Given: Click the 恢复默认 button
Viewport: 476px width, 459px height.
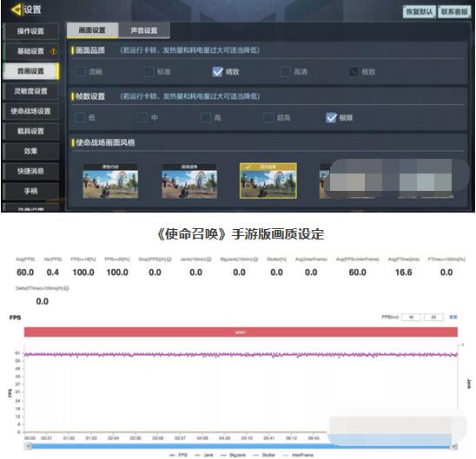Looking at the screenshot, I should tap(420, 12).
